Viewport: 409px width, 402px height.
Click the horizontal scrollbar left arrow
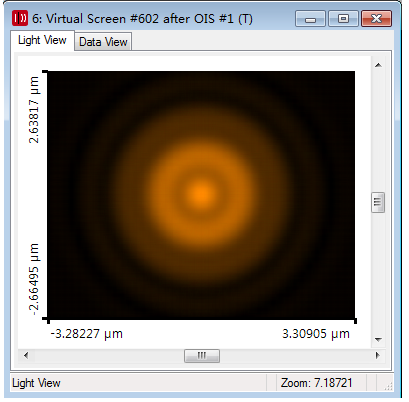pyautogui.click(x=26, y=355)
